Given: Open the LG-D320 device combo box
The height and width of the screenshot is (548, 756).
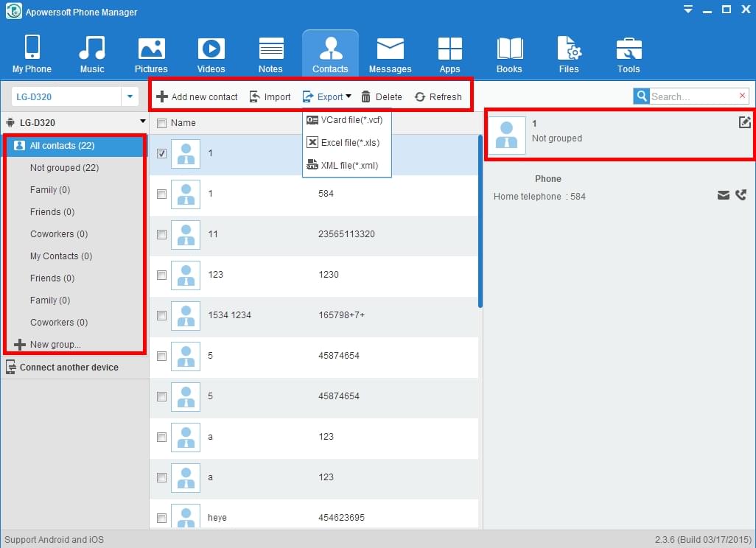Looking at the screenshot, I should click(74, 97).
